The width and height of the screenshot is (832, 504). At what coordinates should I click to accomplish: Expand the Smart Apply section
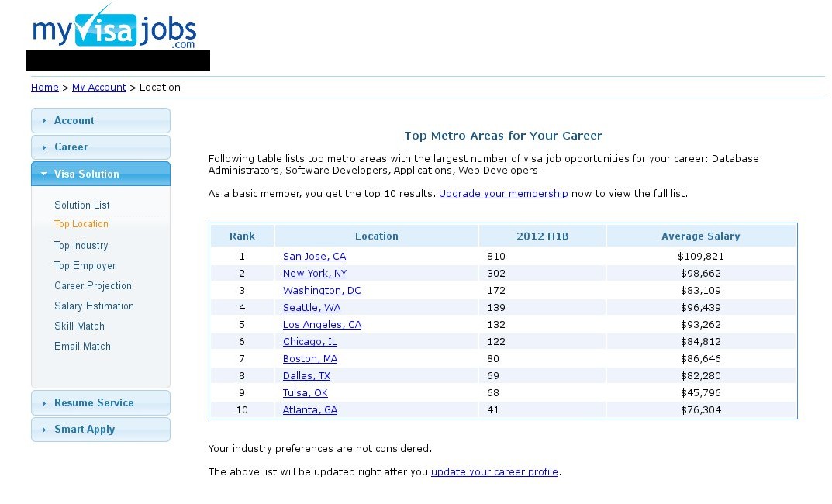pyautogui.click(x=100, y=430)
